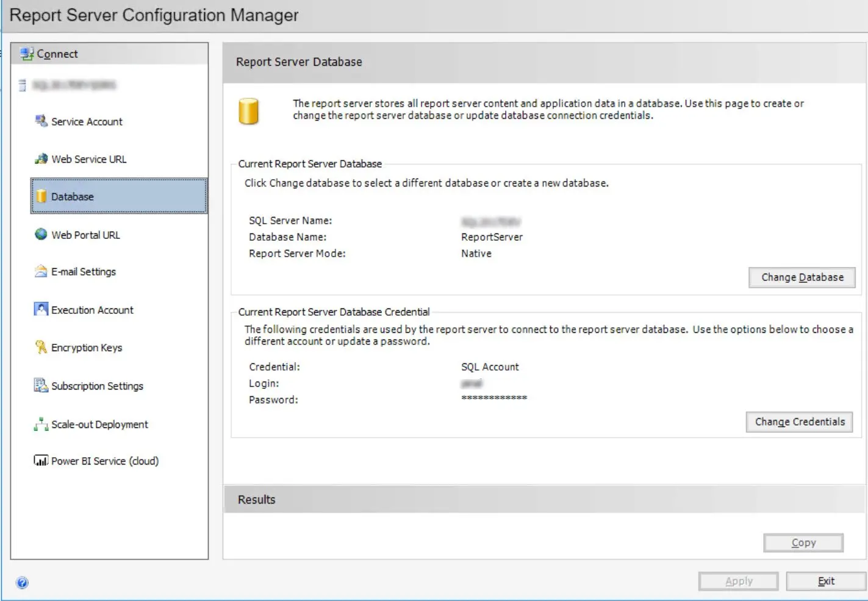
Task: Click the E-mail Settings envelope icon
Action: tap(41, 271)
